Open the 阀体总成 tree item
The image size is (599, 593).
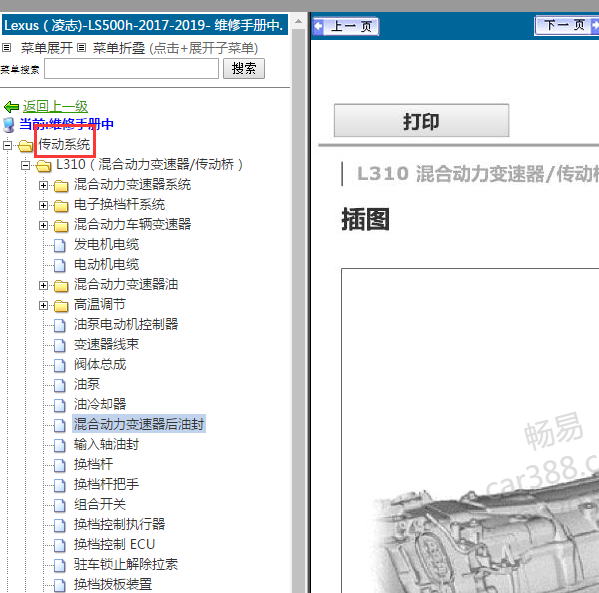(x=100, y=365)
